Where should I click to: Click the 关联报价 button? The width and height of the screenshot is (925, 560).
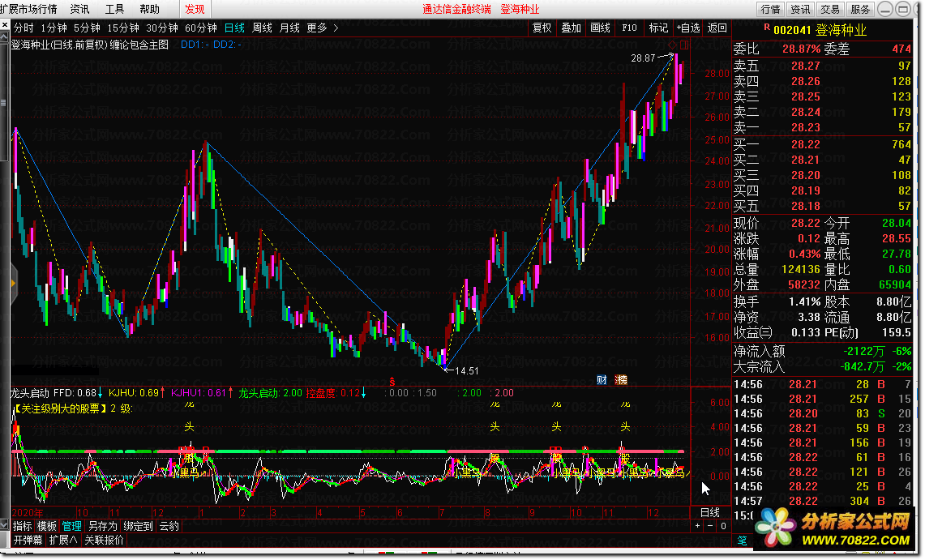105,540
